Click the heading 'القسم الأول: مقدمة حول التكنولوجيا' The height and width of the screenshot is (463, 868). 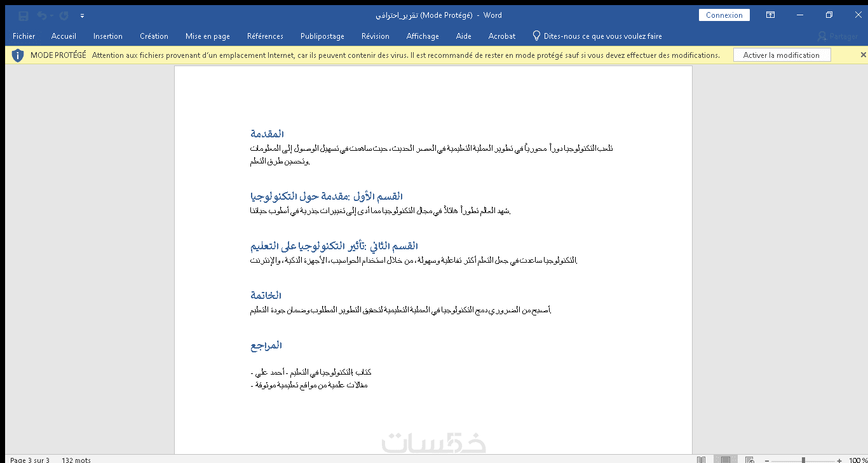point(327,196)
